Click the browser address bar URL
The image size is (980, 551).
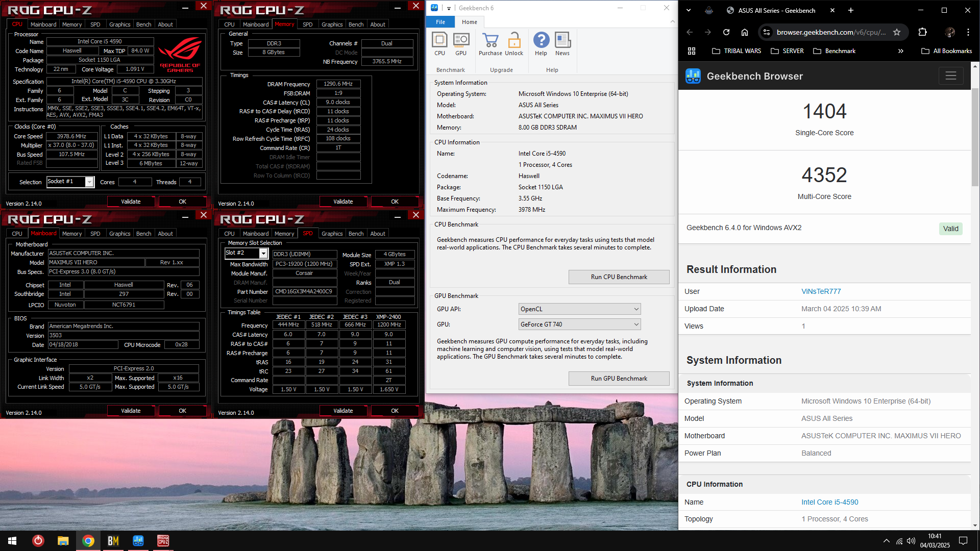[x=831, y=32]
